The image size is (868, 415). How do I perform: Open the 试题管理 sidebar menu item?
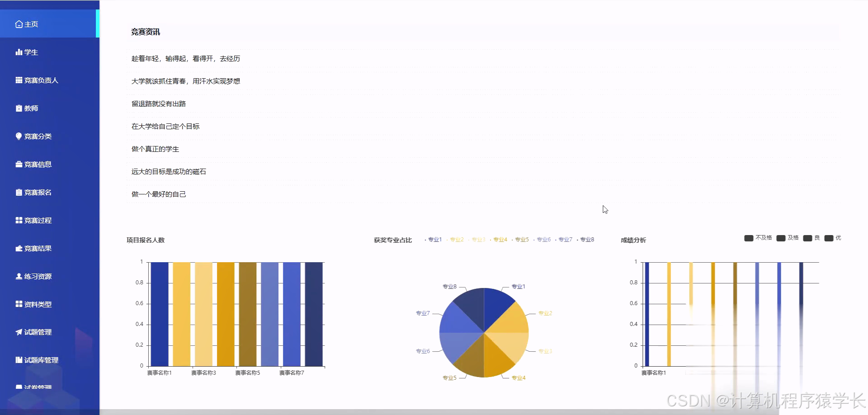(x=50, y=332)
